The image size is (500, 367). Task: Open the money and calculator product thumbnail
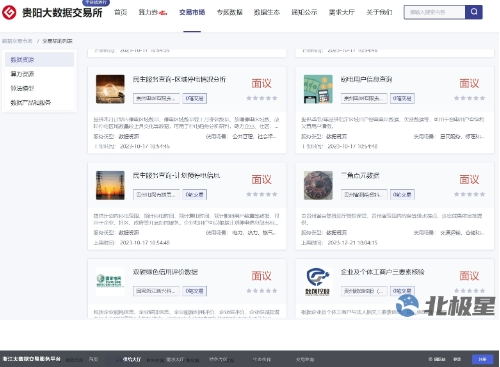click(x=318, y=89)
